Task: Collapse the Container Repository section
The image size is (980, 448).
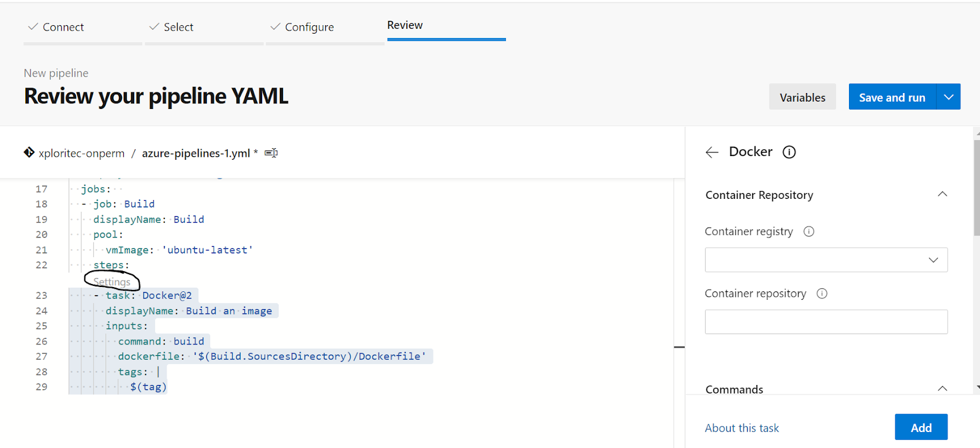Action: (x=943, y=195)
